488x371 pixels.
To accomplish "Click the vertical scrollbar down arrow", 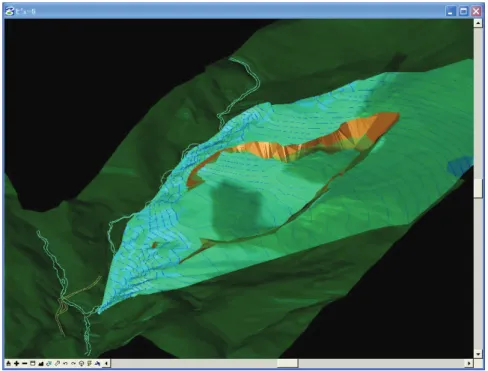I will pos(478,354).
